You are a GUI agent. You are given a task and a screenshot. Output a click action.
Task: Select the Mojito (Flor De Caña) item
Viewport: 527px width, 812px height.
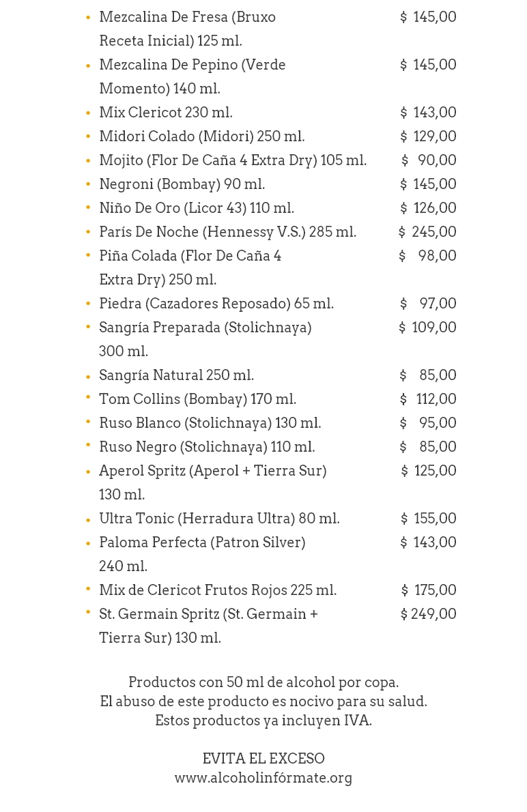pos(232,160)
